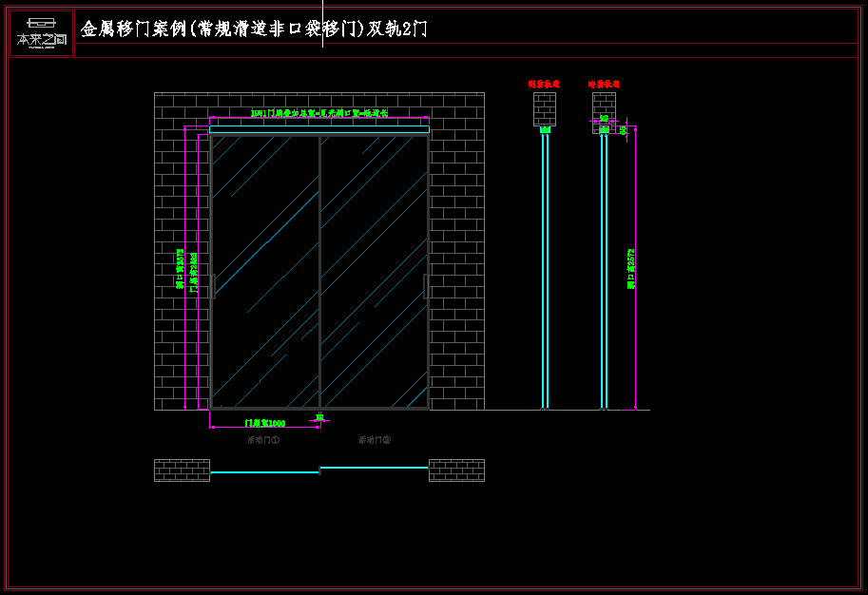Select the left sliding door glass panel
This screenshot has width=868, height=595.
pyautogui.click(x=265, y=271)
